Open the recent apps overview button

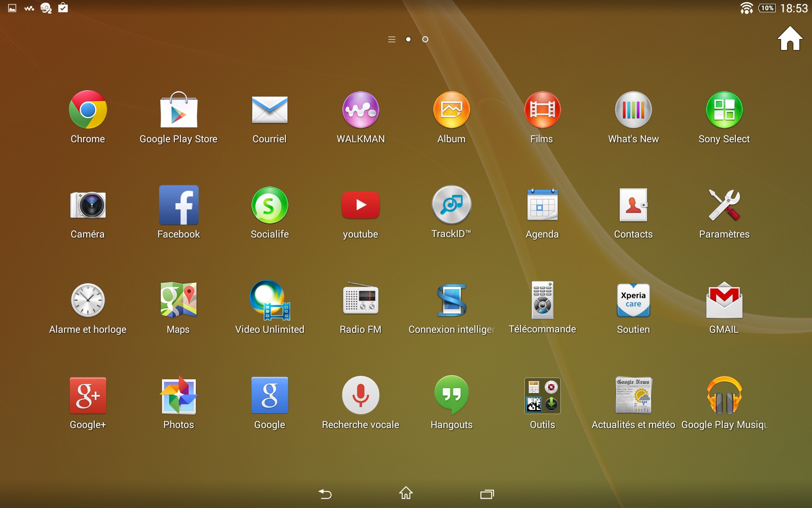pyautogui.click(x=487, y=494)
